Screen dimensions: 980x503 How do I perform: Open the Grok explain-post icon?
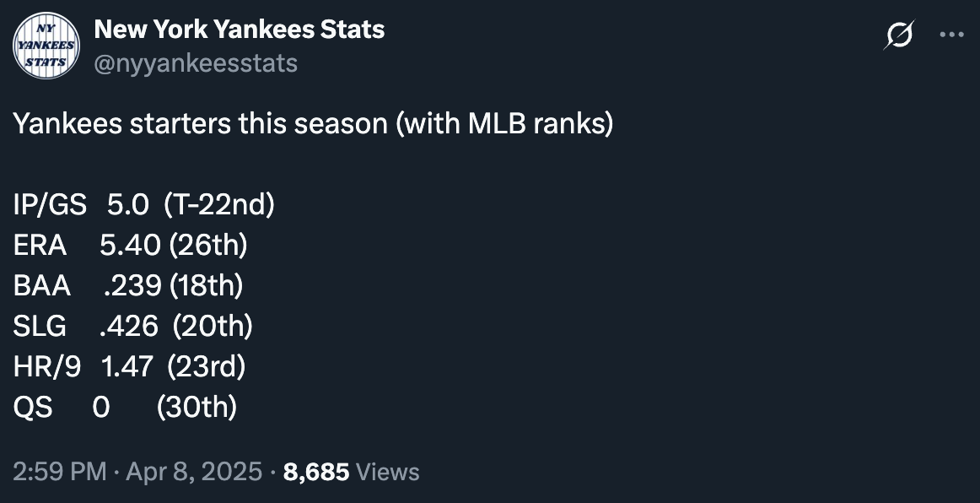pyautogui.click(x=899, y=35)
